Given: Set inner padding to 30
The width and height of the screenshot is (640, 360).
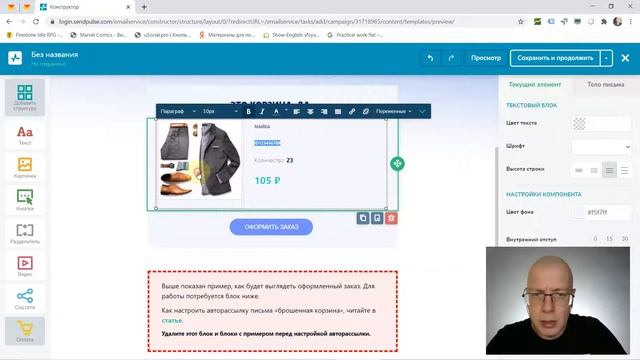Looking at the screenshot, I should 625,239.
